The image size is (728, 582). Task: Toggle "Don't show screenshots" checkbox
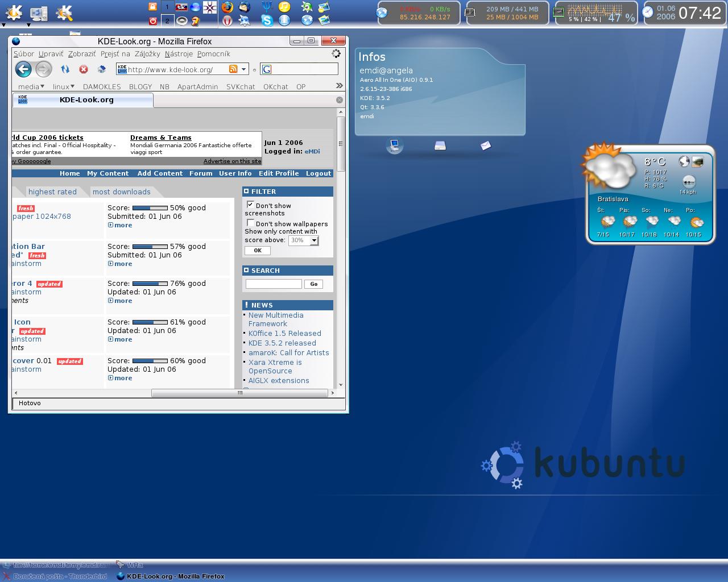coord(250,205)
